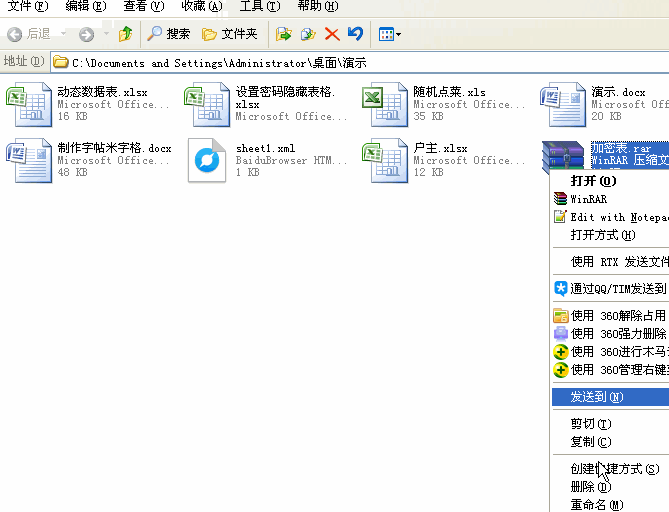Select the 演示.docx file icon
Image resolution: width=669 pixels, height=512 pixels.
563,104
